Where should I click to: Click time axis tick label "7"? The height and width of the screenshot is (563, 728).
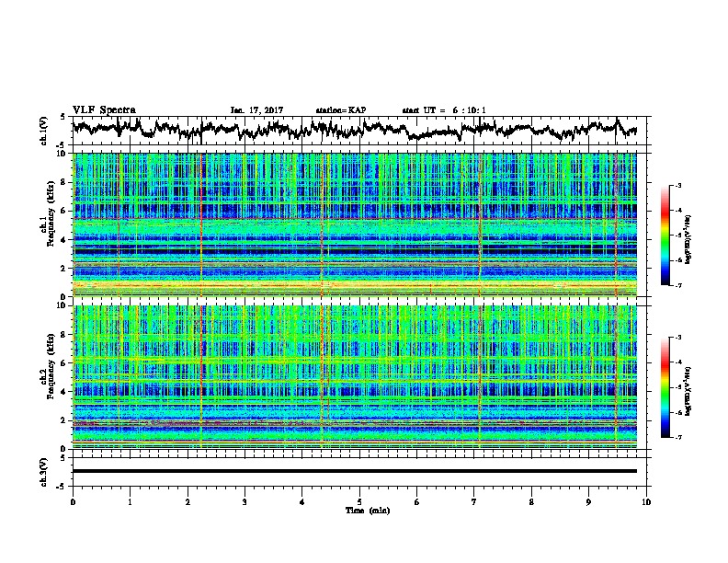474,501
